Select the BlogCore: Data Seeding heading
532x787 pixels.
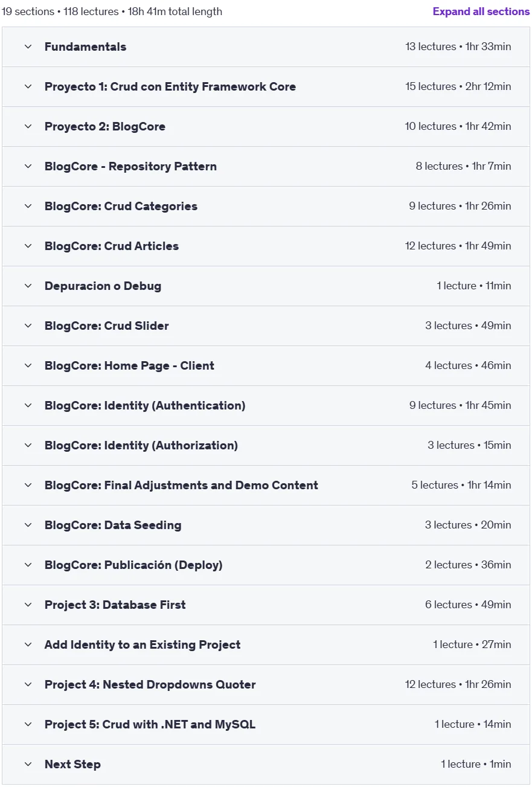coord(113,525)
